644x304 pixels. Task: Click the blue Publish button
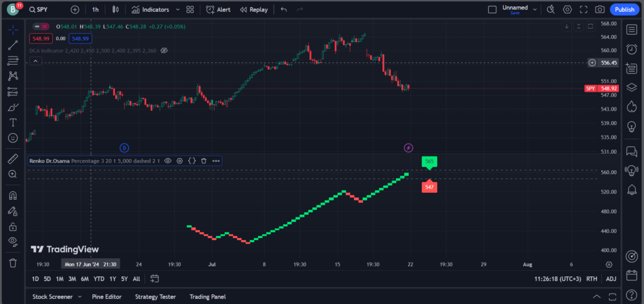tap(625, 9)
